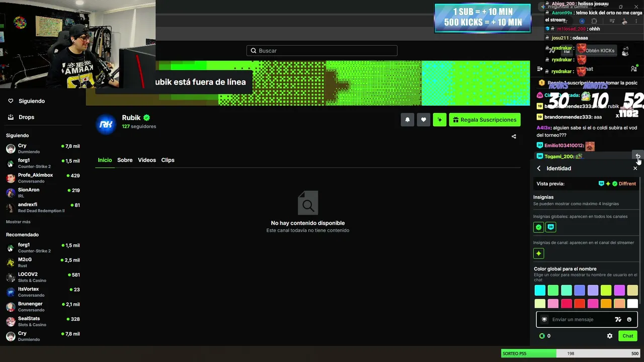
Task: Open the Clips tab
Action: tap(168, 160)
